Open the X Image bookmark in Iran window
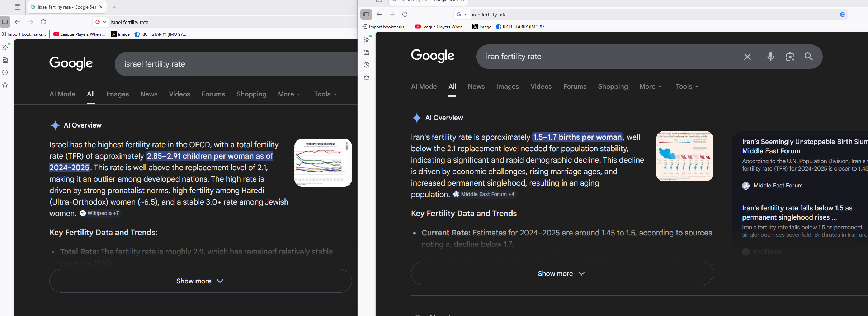868x316 pixels. coord(482,27)
